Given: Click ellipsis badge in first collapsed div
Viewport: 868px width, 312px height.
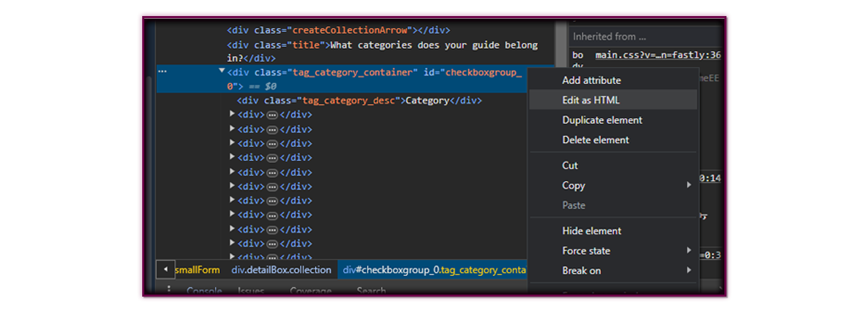Looking at the screenshot, I should pyautogui.click(x=272, y=115).
